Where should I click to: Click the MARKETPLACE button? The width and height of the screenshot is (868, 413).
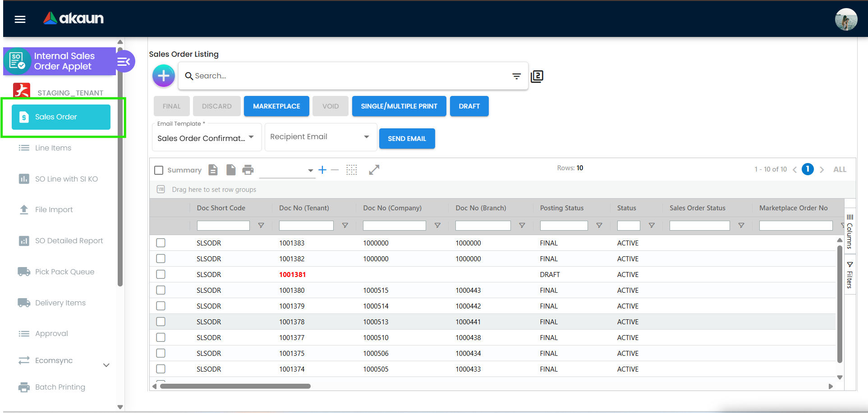[x=276, y=106]
